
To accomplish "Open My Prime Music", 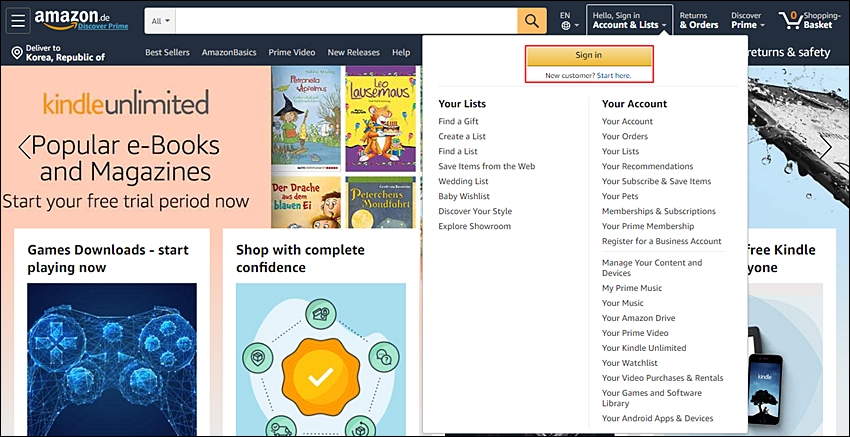I will point(632,288).
